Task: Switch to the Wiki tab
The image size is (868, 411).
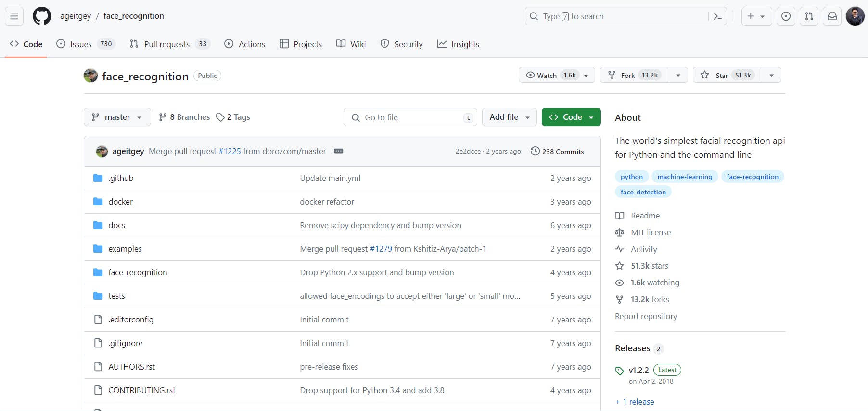Action: 351,44
